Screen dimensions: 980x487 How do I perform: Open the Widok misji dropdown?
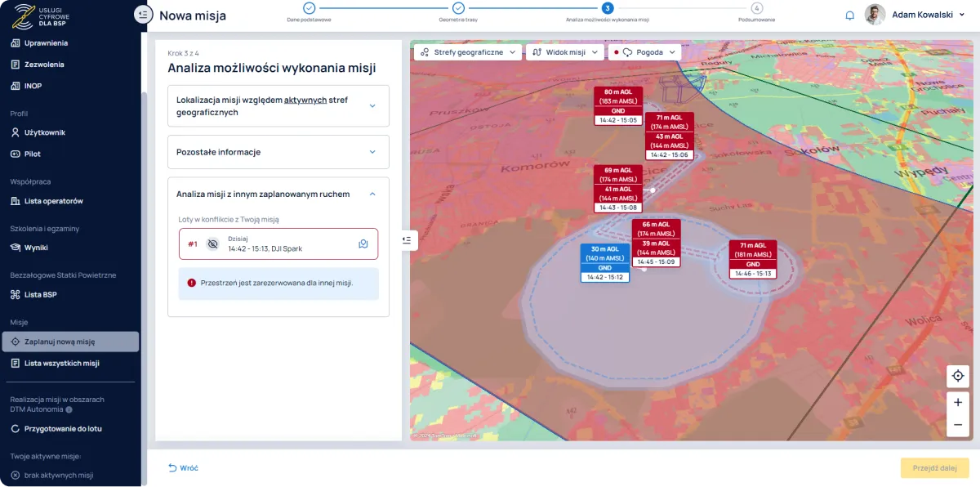[x=564, y=52]
